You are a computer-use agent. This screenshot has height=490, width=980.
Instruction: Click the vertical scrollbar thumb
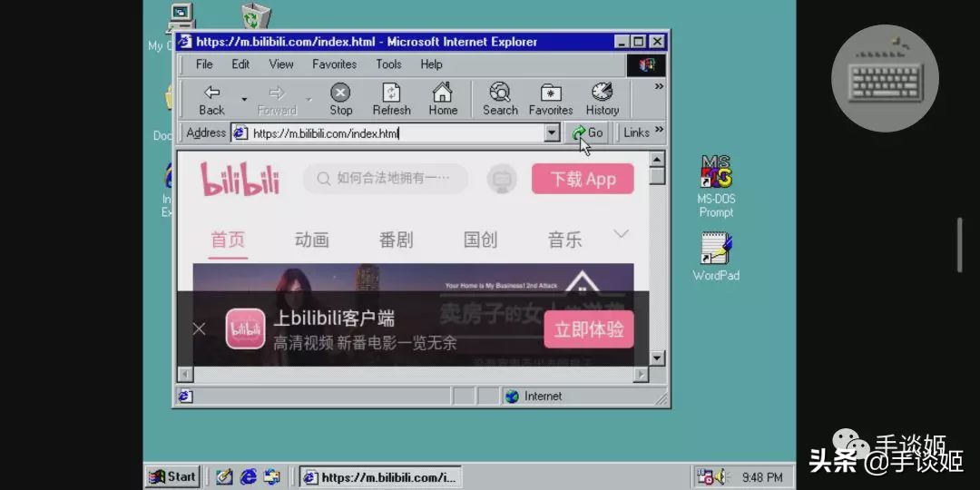tap(657, 176)
